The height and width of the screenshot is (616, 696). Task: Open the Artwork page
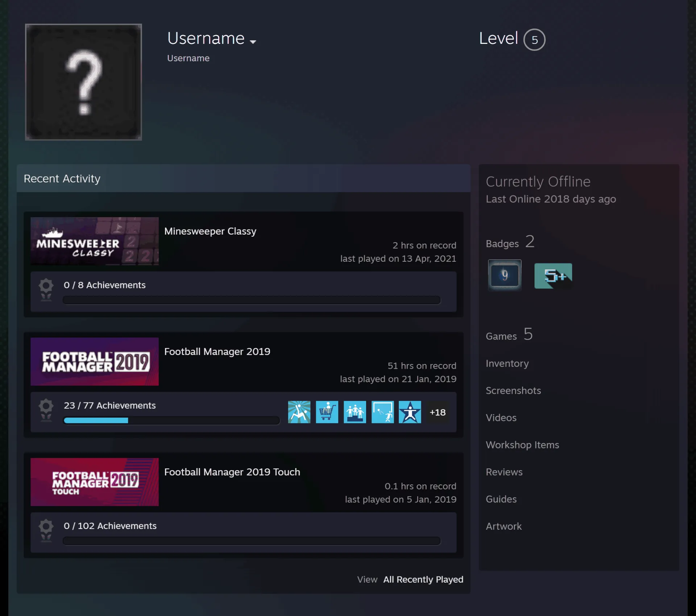click(504, 526)
